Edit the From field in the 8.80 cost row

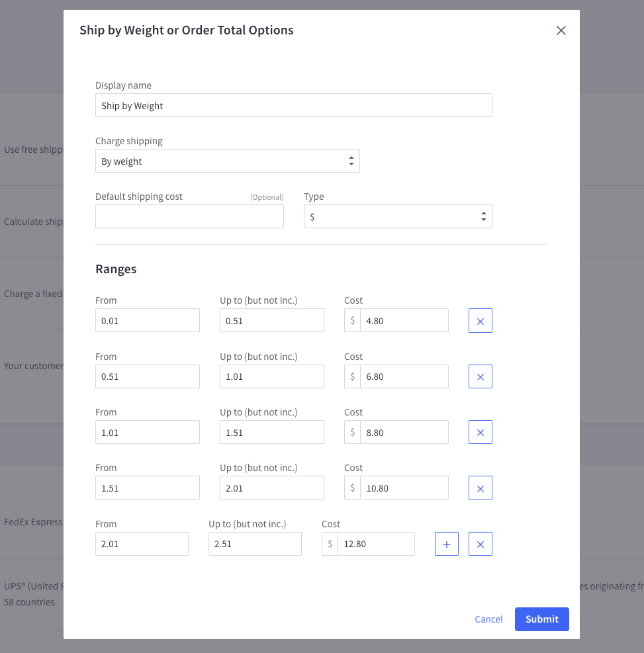[148, 432]
